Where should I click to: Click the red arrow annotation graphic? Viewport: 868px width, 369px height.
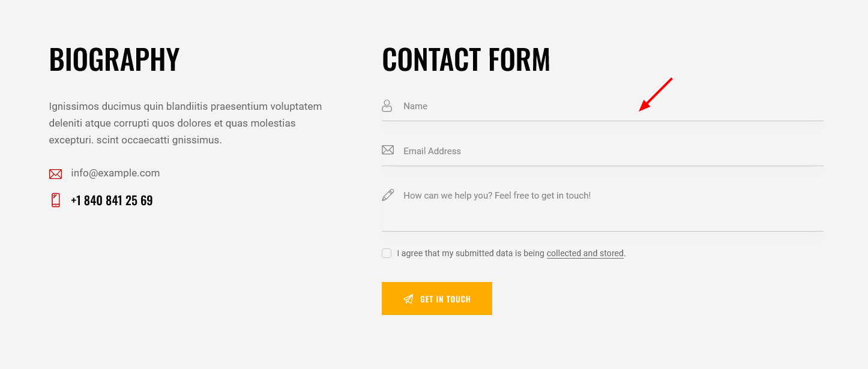pyautogui.click(x=656, y=94)
